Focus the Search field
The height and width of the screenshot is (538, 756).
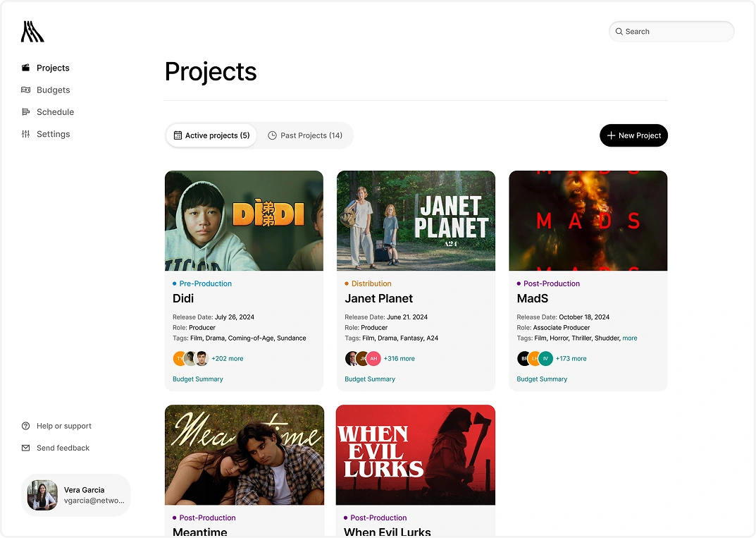click(x=671, y=31)
